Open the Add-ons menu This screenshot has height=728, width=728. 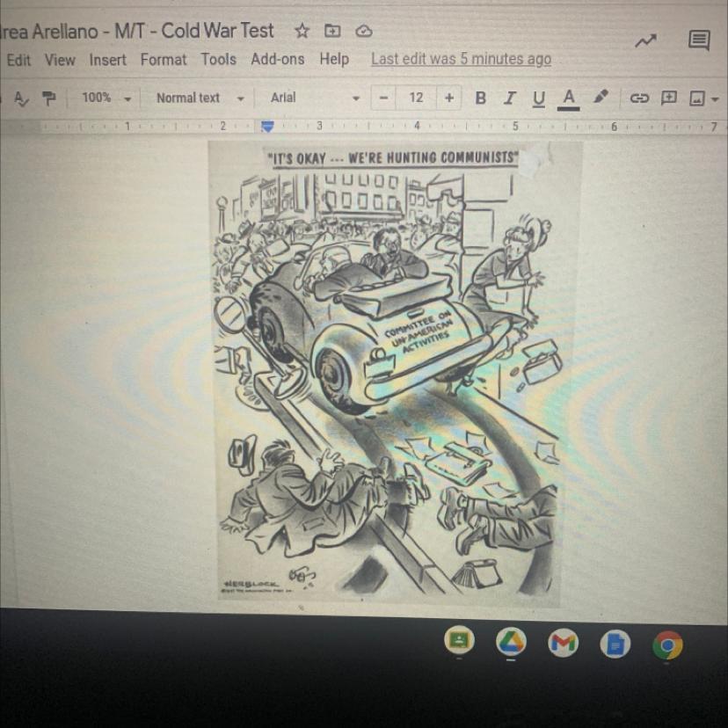point(278,60)
